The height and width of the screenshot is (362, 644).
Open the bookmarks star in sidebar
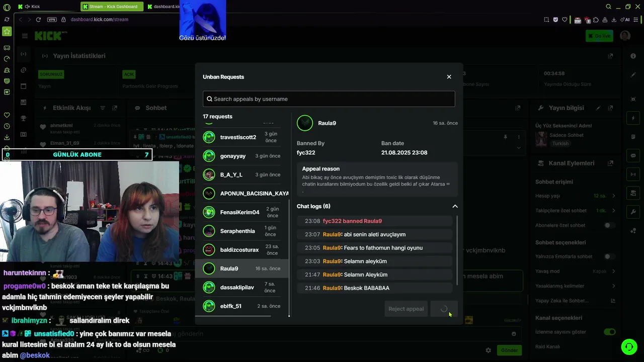[x=7, y=32]
